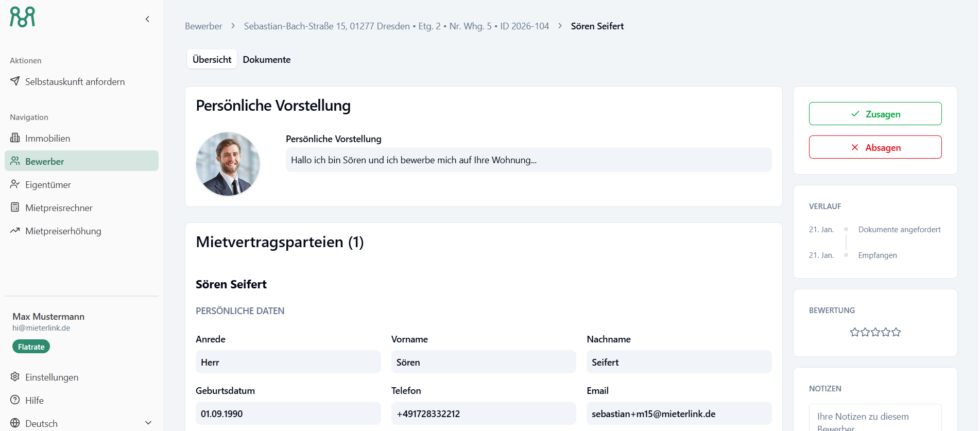This screenshot has width=980, height=431.
Task: Select the Übersicht tab
Action: [x=212, y=60]
